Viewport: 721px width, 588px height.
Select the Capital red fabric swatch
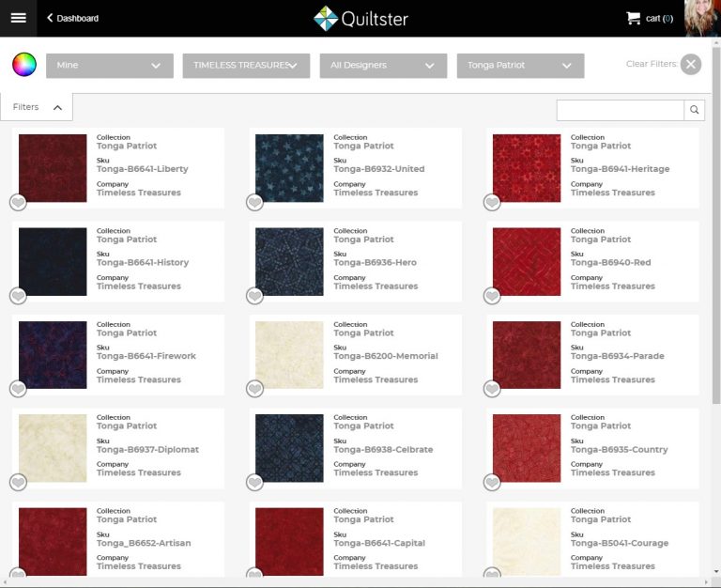pyautogui.click(x=289, y=542)
